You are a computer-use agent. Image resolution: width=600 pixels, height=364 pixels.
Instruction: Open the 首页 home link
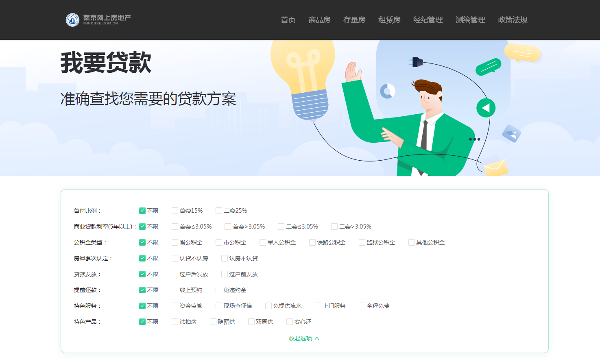point(288,20)
